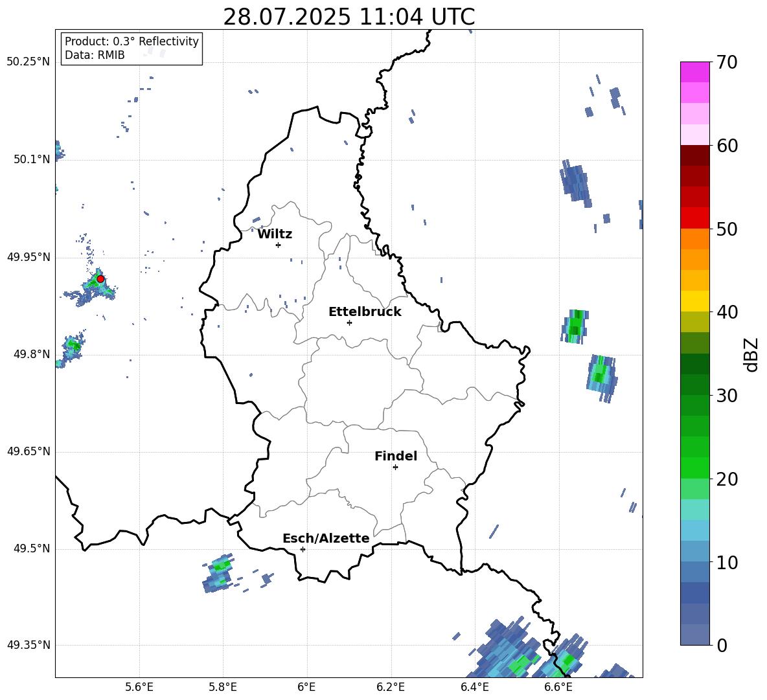Click the 30 dBZ colorbar tick label
Screen dimensions: 767x700
click(x=727, y=396)
